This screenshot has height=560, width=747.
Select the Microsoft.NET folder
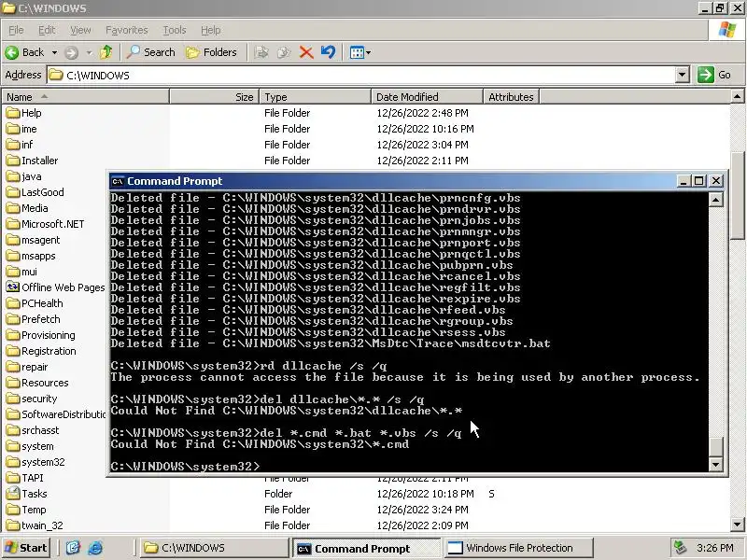pos(45,224)
